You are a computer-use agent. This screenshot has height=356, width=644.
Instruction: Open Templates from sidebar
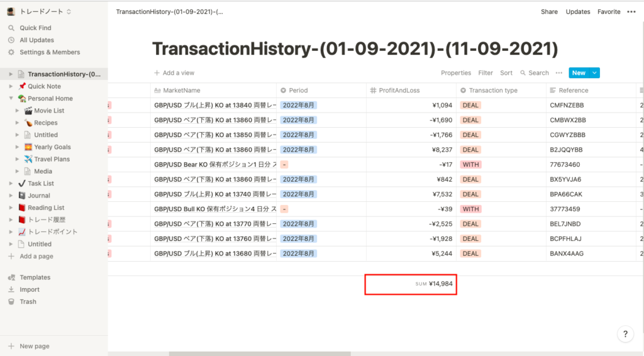point(35,277)
